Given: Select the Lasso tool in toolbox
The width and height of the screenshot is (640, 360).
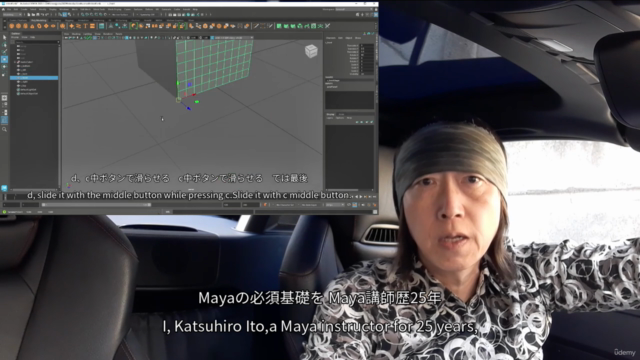Looking at the screenshot, I should pos(4,44).
